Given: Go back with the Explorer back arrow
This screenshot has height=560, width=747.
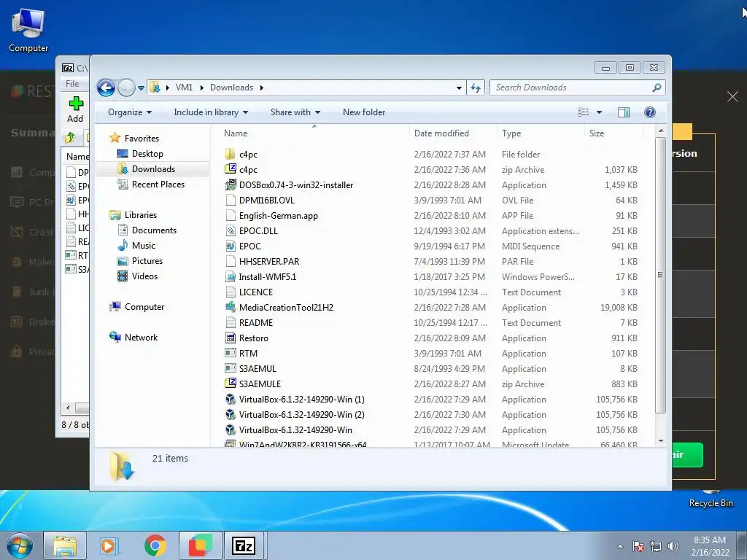Looking at the screenshot, I should [x=106, y=87].
